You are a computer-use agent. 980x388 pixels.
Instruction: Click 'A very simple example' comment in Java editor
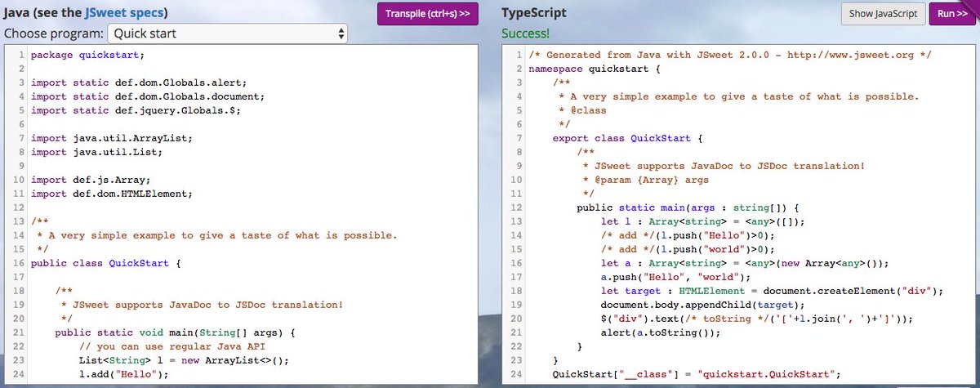[x=216, y=235]
